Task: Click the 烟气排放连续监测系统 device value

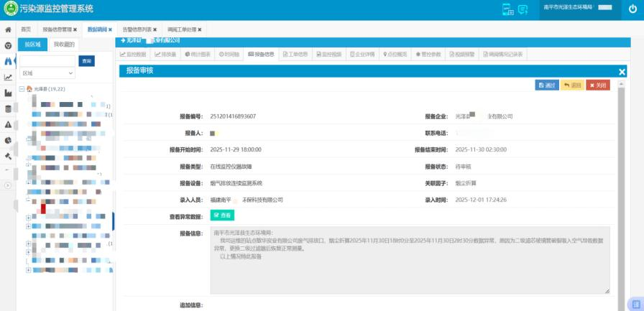Action: tap(236, 183)
